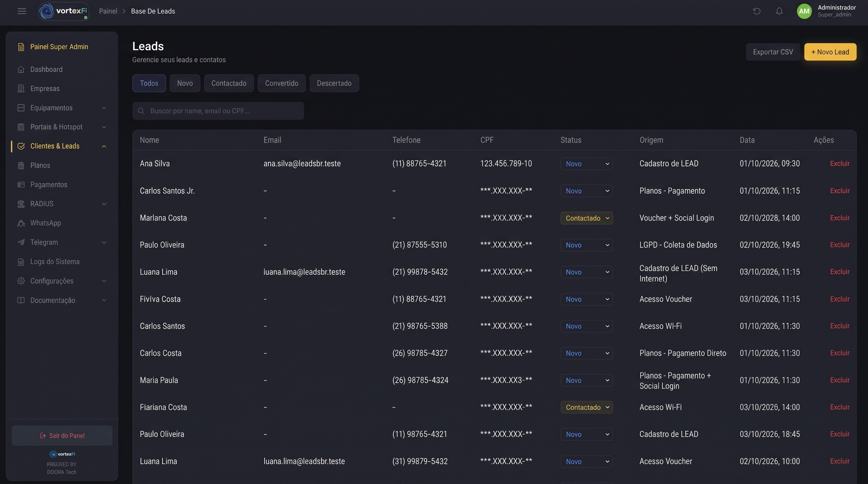Select the Contactado filter tab
The width and height of the screenshot is (868, 484).
(x=229, y=83)
